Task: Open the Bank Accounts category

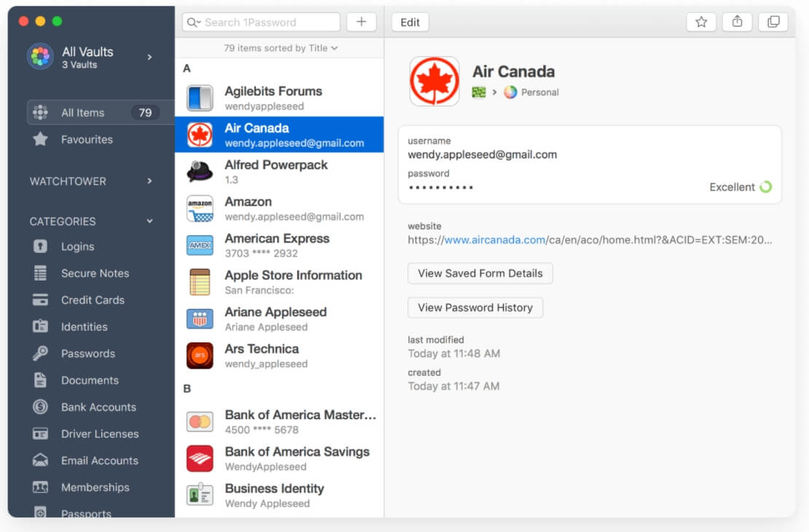Action: click(x=98, y=407)
